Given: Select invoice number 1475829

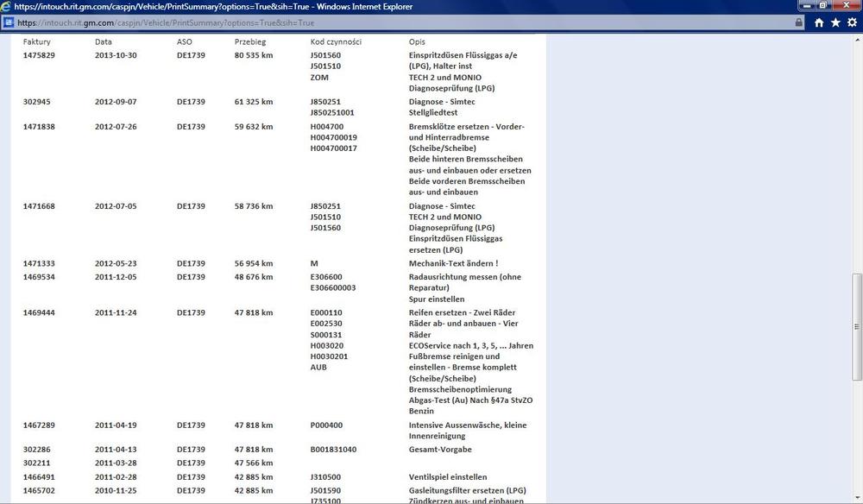Looking at the screenshot, I should click(39, 55).
